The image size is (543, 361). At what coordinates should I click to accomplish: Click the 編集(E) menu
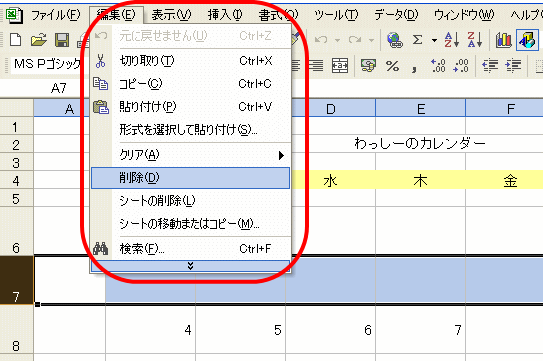pos(116,15)
